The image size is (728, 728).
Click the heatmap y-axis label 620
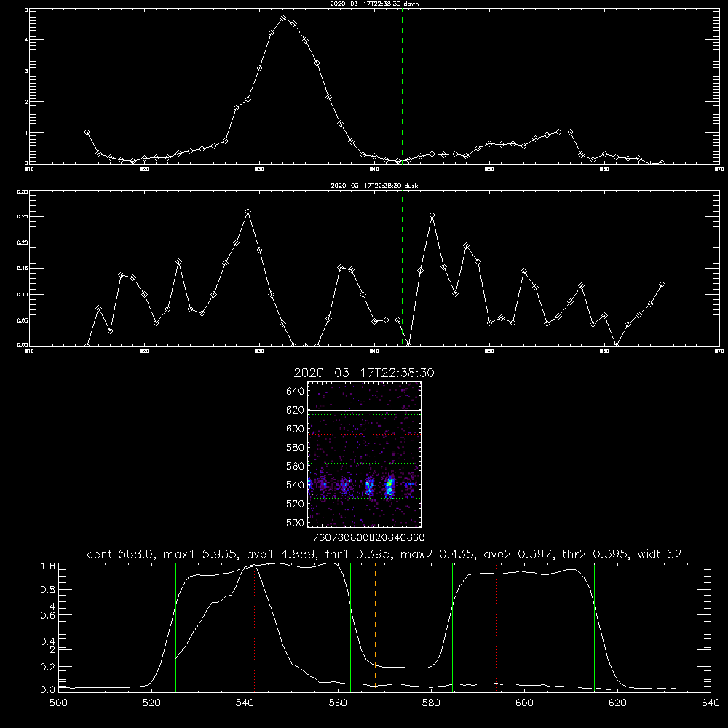pyautogui.click(x=295, y=410)
